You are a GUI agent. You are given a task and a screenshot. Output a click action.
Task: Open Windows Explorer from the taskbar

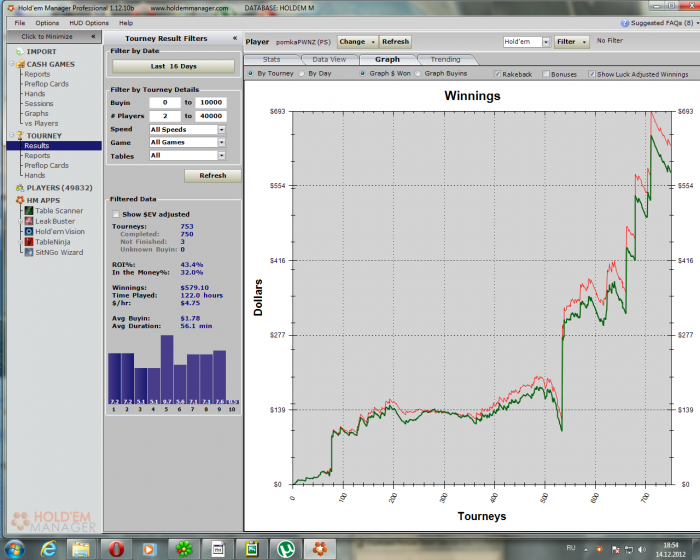(81, 549)
